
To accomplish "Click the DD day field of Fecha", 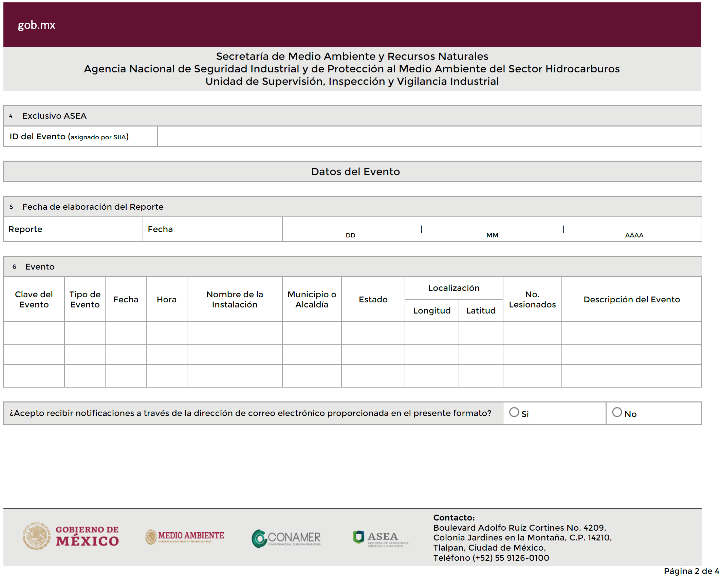I will pos(351,229).
